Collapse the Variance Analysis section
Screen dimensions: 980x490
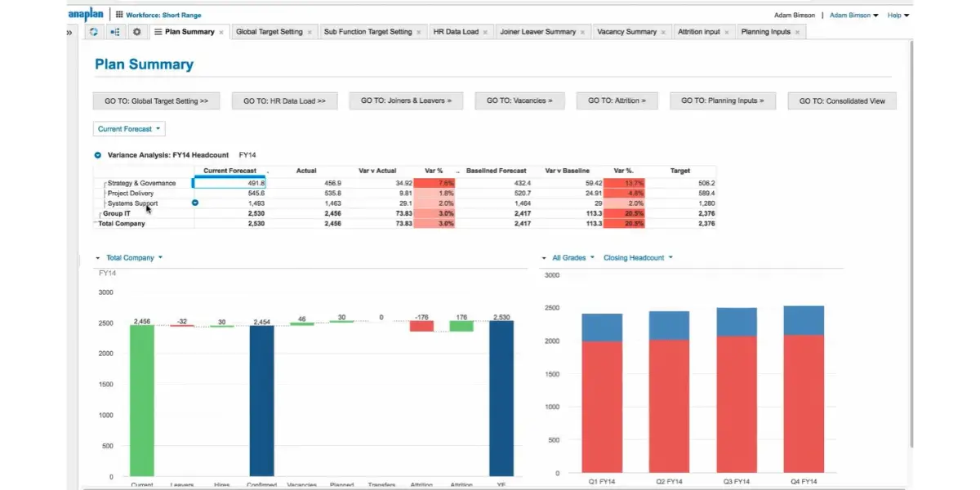[x=98, y=154]
